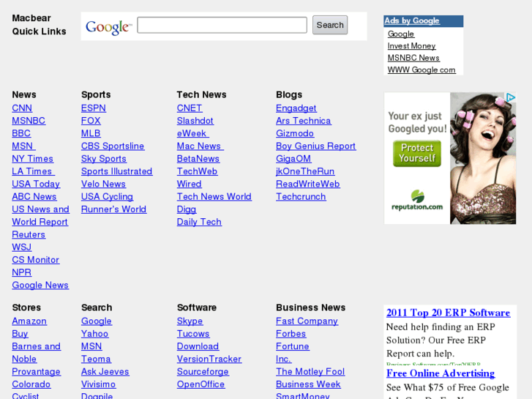
Task: Click the Search button
Action: pyautogui.click(x=330, y=25)
